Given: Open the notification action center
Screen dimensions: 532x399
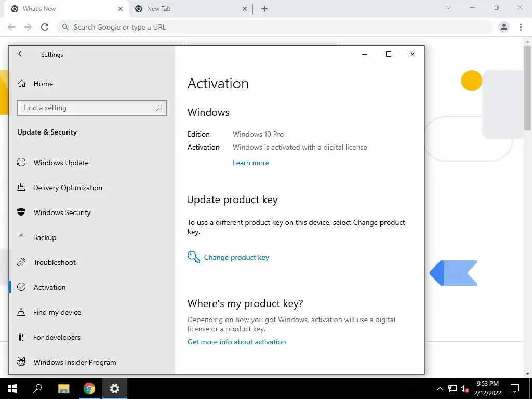Looking at the screenshot, I should 515,389.
